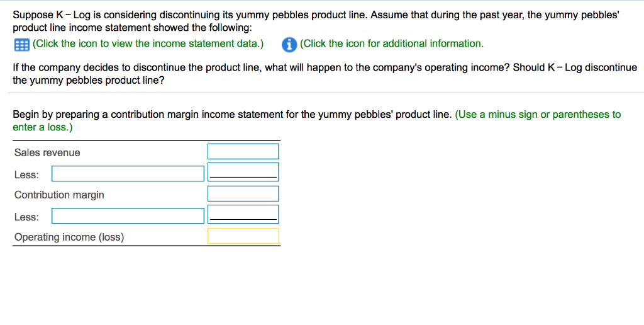Image resolution: width=644 pixels, height=325 pixels.
Task: Open the first Less: account name box
Action: (x=128, y=174)
